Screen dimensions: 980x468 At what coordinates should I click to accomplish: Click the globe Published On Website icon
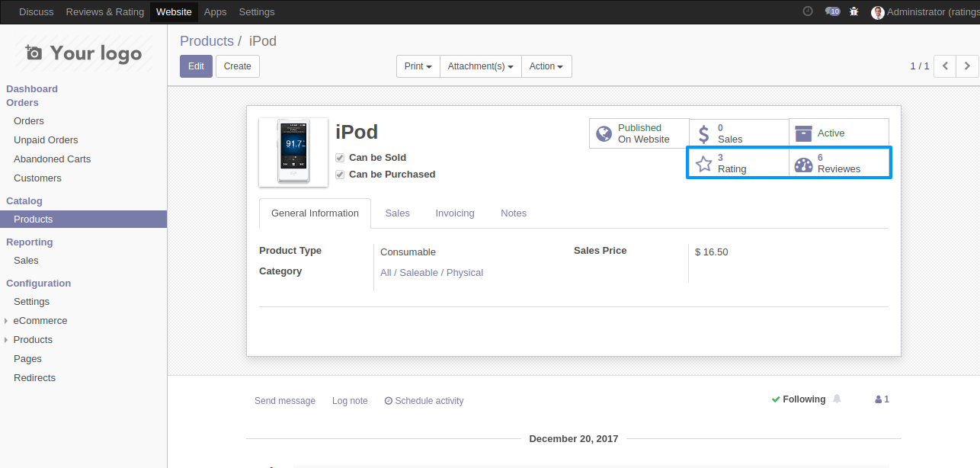click(604, 133)
